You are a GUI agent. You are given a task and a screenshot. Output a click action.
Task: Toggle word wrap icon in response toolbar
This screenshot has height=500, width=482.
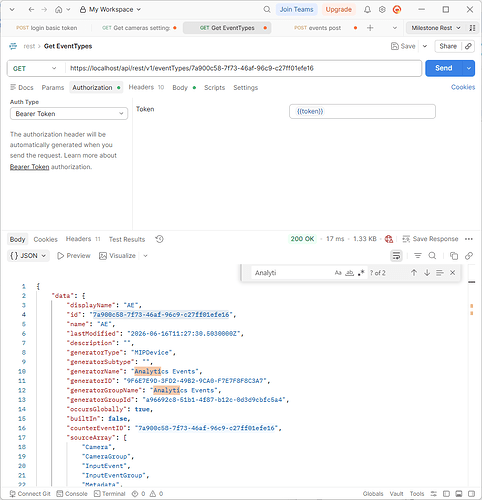[x=396, y=256]
